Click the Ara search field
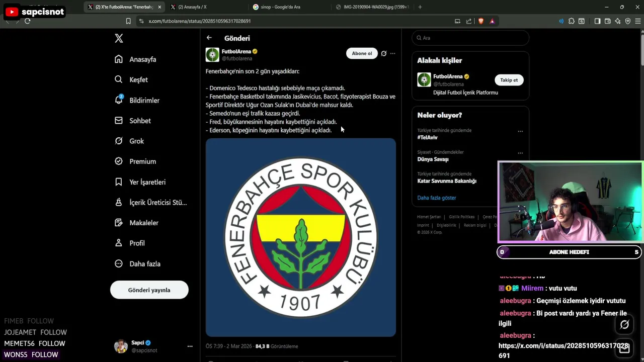The image size is (644, 362). (x=470, y=38)
